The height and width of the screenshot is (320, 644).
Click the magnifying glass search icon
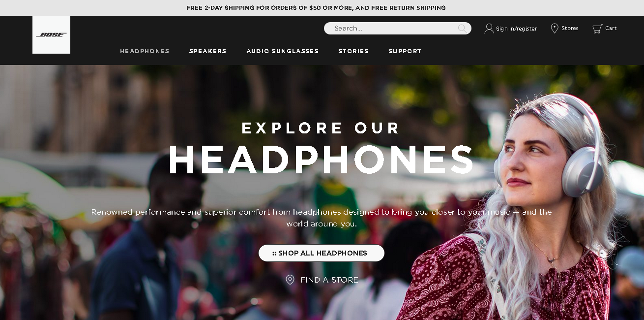coord(462,29)
